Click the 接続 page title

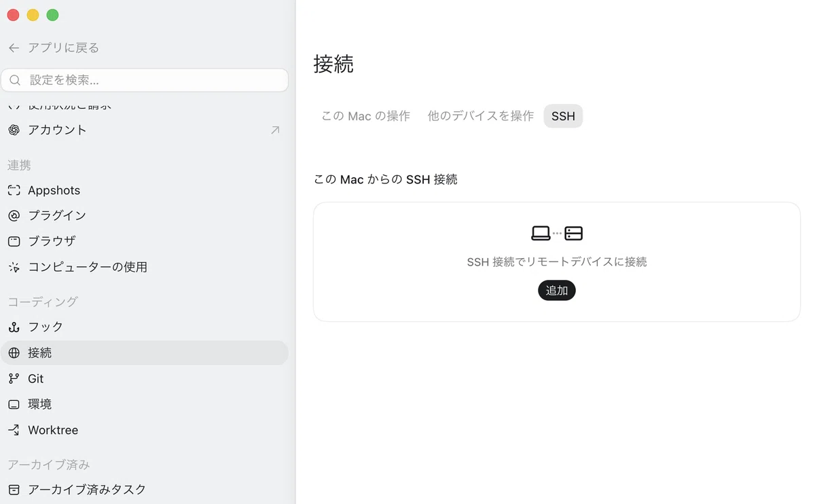[x=333, y=64]
